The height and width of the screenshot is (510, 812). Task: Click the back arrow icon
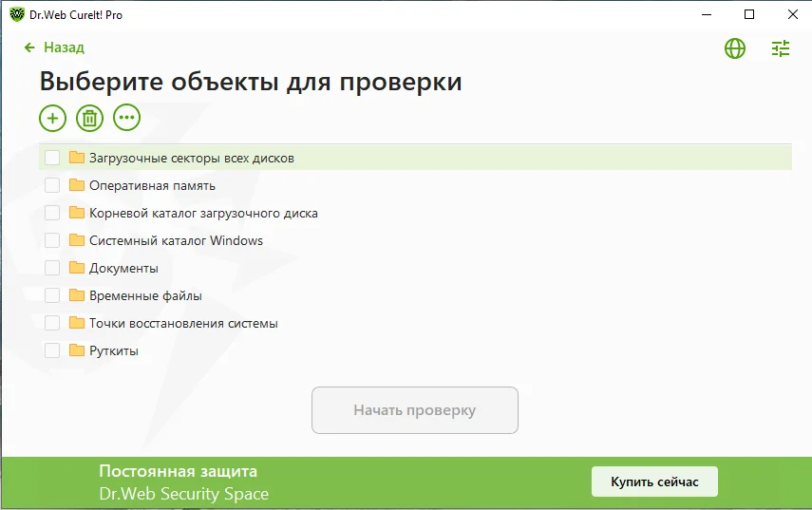point(29,47)
